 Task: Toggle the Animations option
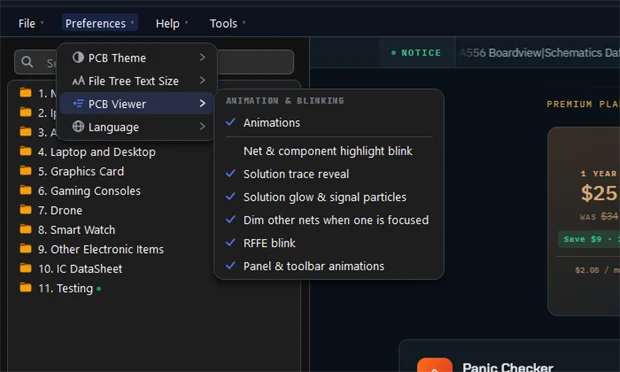329,123
